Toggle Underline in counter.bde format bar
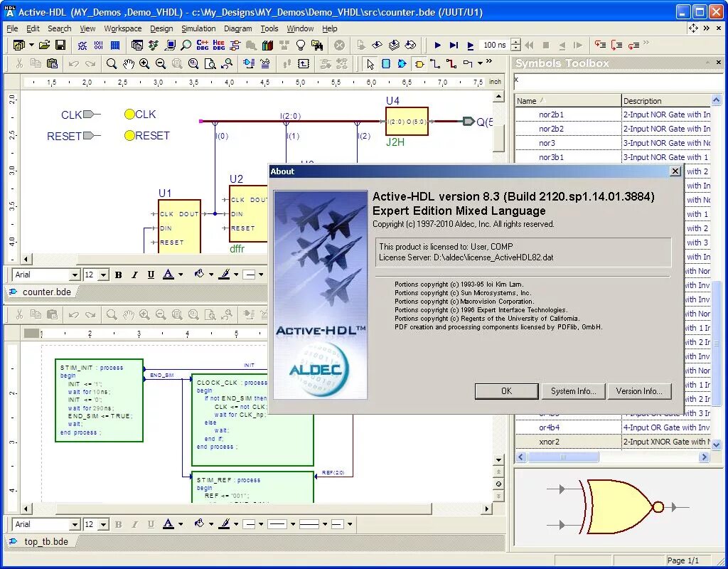Image resolution: width=728 pixels, height=569 pixels. pos(151,275)
